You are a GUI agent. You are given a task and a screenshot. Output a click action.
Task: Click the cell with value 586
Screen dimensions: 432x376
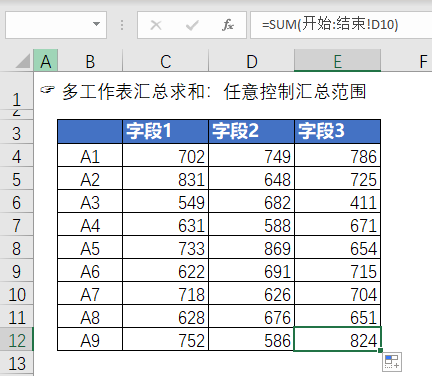coord(252,339)
